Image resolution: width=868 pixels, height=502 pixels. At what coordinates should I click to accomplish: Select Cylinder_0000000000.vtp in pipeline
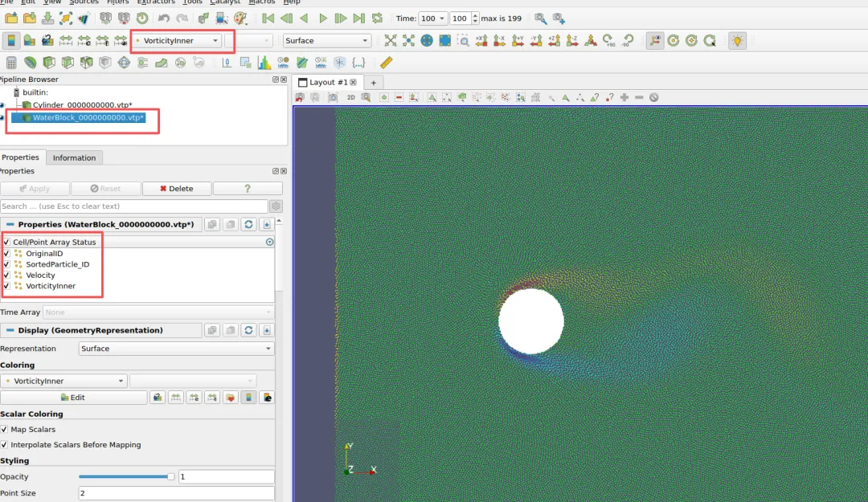pos(82,104)
